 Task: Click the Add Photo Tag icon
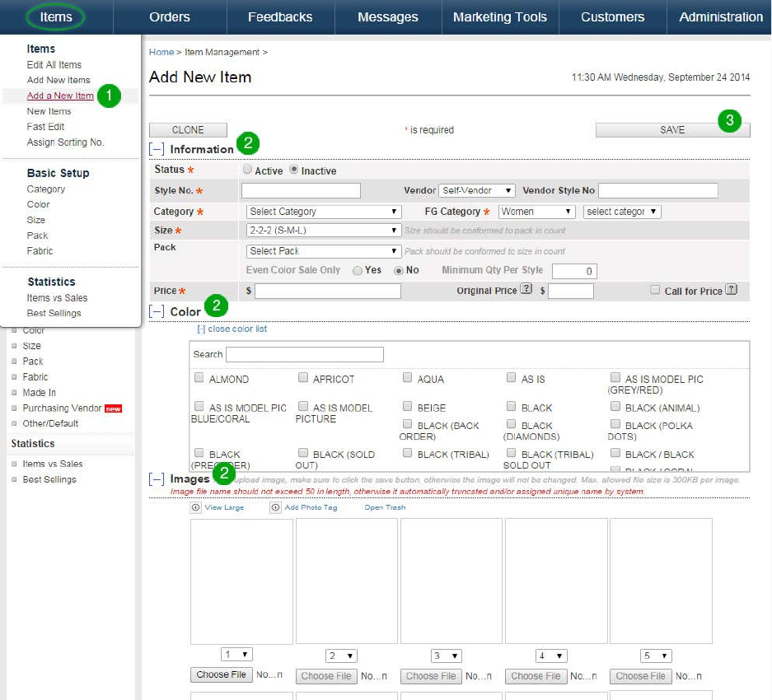pyautogui.click(x=275, y=507)
